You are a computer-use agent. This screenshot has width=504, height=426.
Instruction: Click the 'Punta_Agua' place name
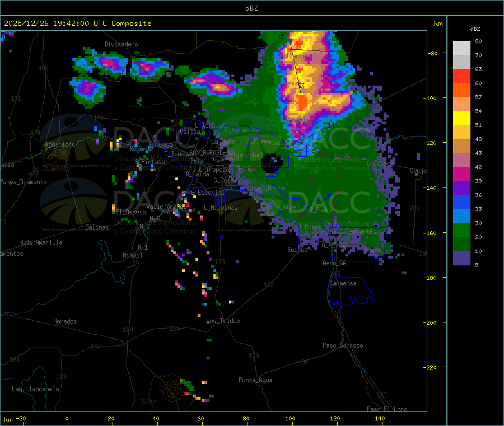click(x=255, y=380)
